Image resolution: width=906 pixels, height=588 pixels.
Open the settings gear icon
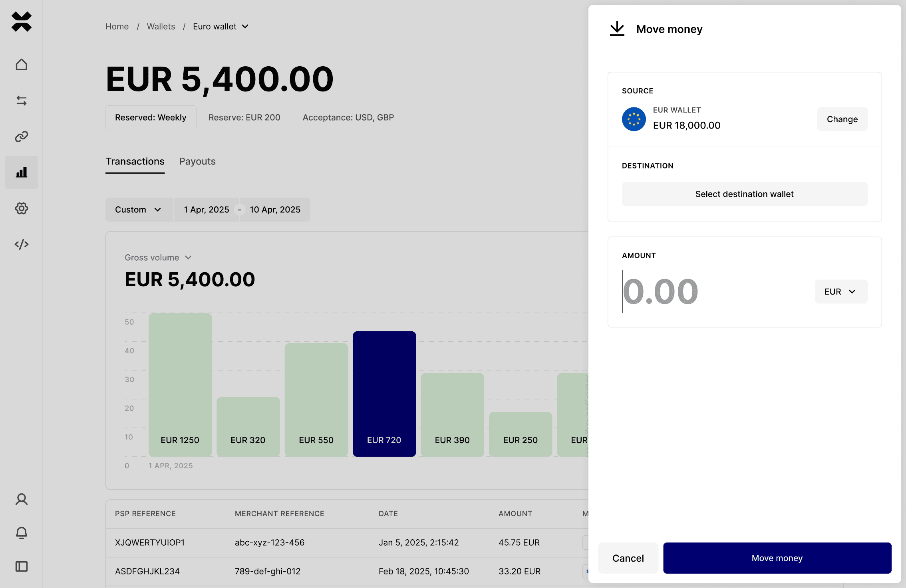(22, 208)
